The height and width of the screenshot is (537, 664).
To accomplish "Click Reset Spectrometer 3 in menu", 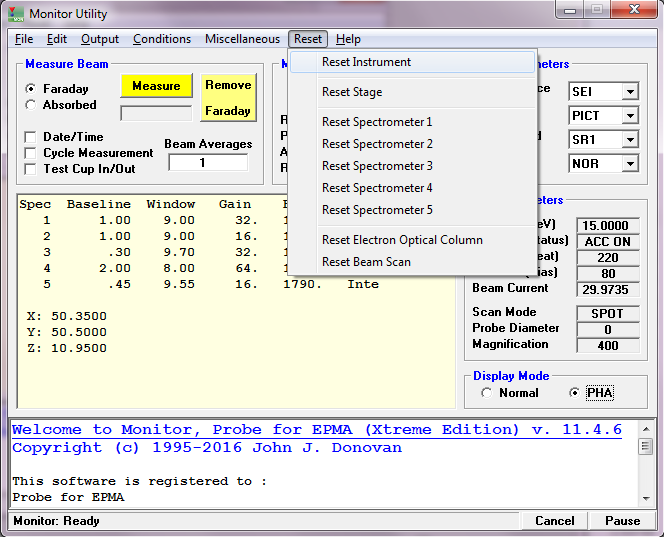I will click(x=377, y=166).
